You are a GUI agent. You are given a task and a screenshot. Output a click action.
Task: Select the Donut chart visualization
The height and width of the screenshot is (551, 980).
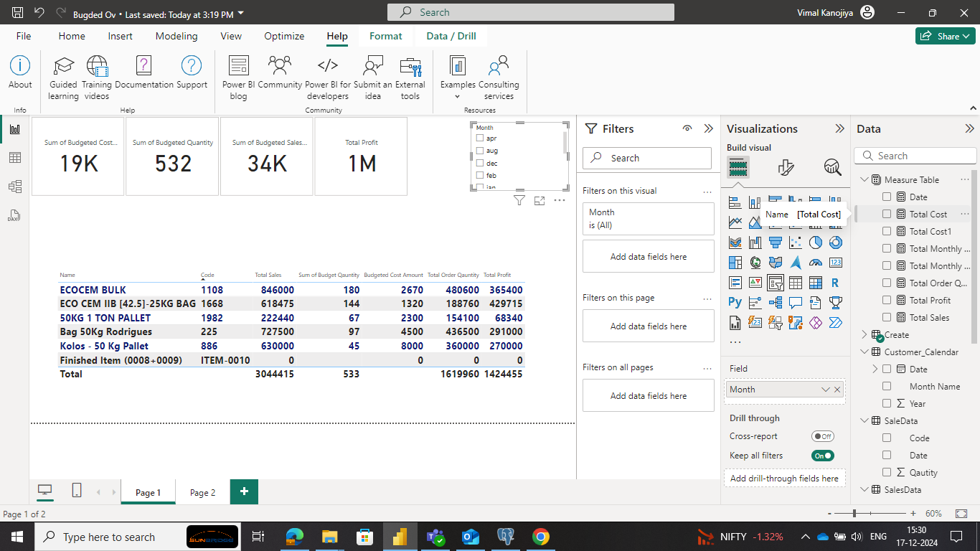click(836, 242)
